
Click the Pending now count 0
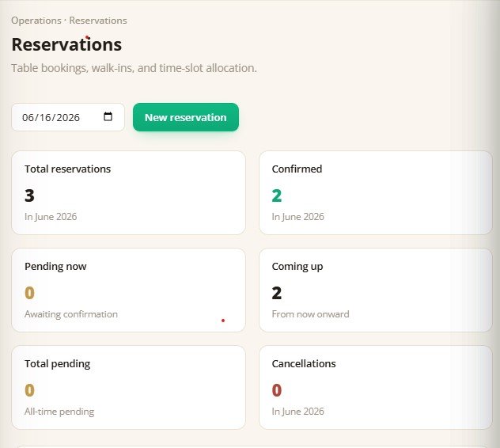29,293
